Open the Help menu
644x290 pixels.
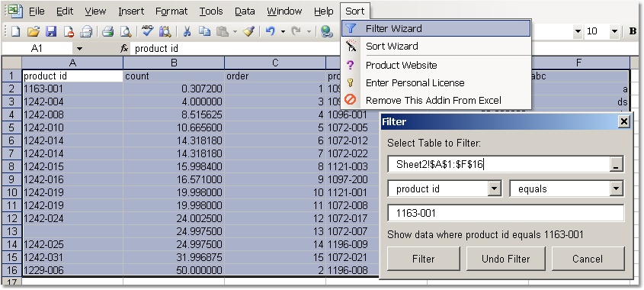click(323, 11)
